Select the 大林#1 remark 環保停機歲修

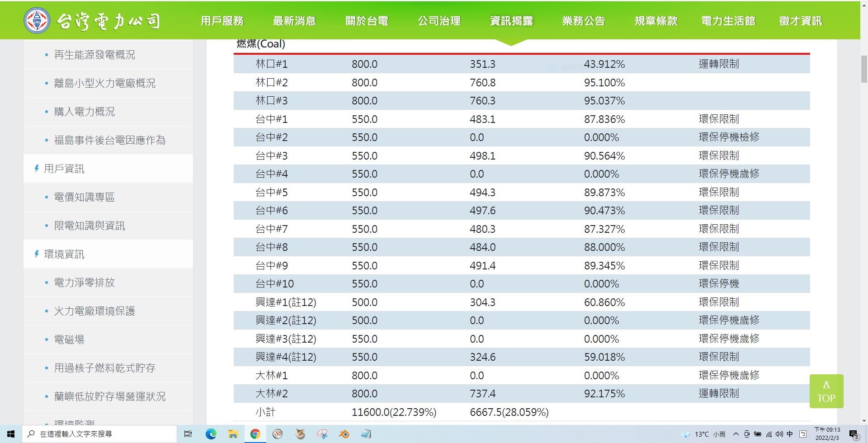pyautogui.click(x=729, y=375)
